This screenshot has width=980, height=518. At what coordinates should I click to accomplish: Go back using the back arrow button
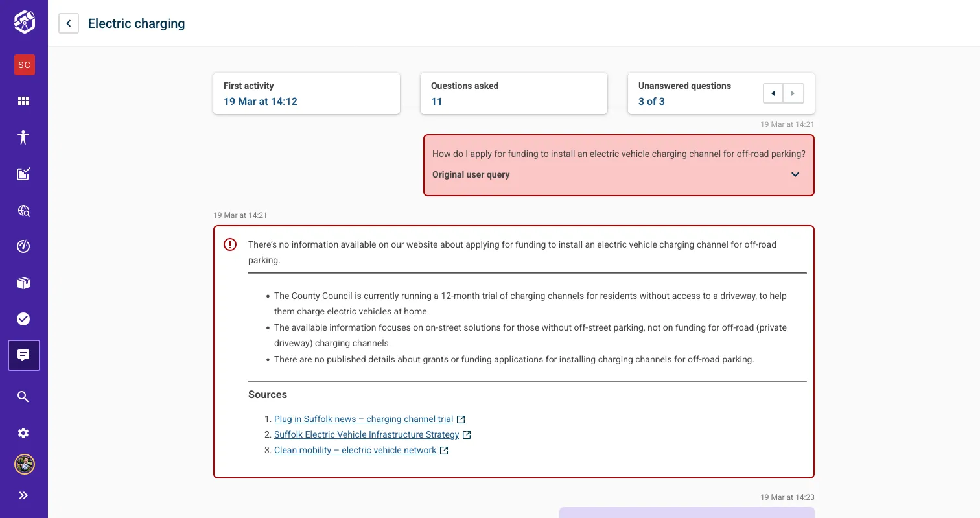(68, 23)
